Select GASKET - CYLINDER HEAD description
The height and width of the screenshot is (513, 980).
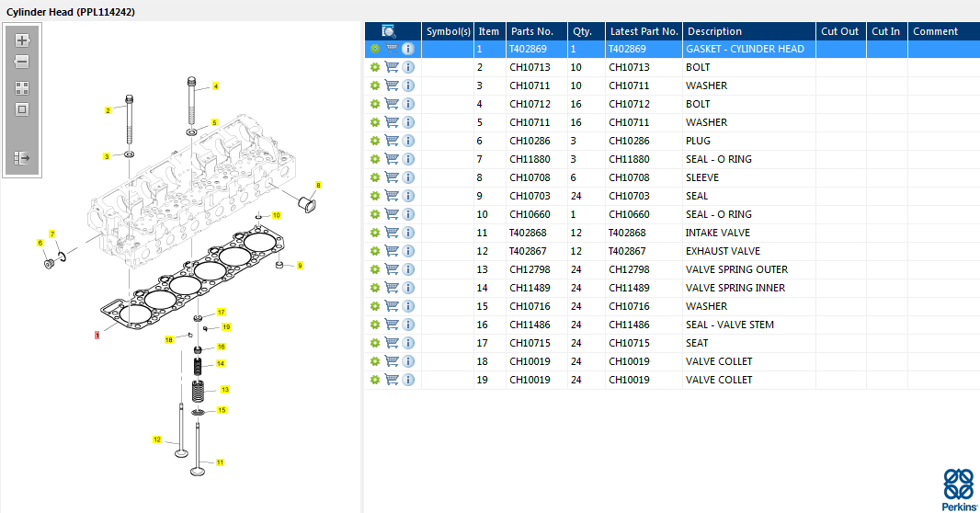[745, 49]
